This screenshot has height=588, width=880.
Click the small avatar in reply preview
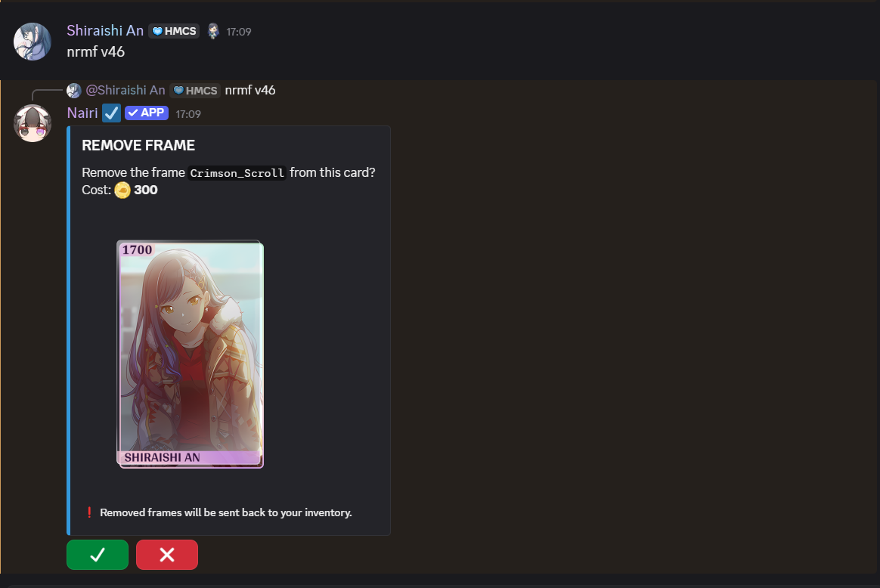pos(74,91)
